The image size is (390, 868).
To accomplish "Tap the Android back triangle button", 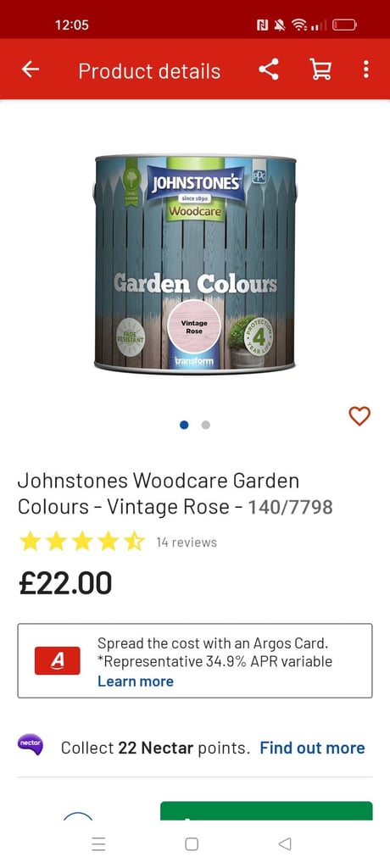I will tap(285, 843).
